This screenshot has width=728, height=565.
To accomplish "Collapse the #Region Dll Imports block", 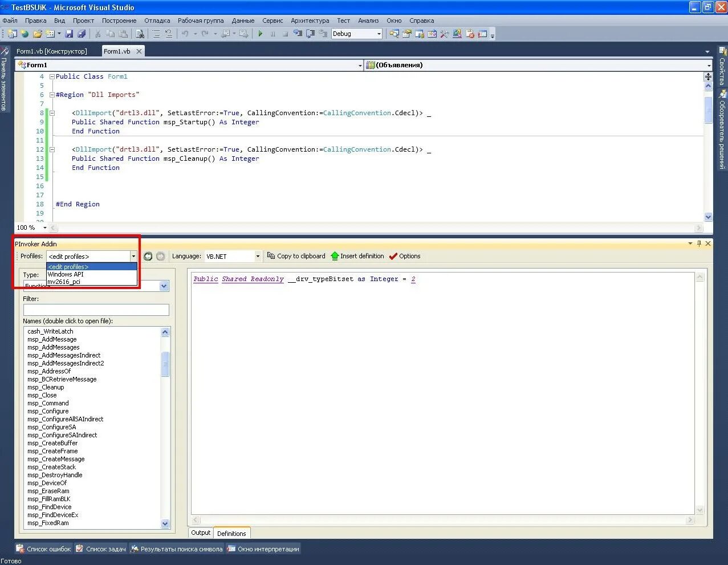I will (52, 95).
